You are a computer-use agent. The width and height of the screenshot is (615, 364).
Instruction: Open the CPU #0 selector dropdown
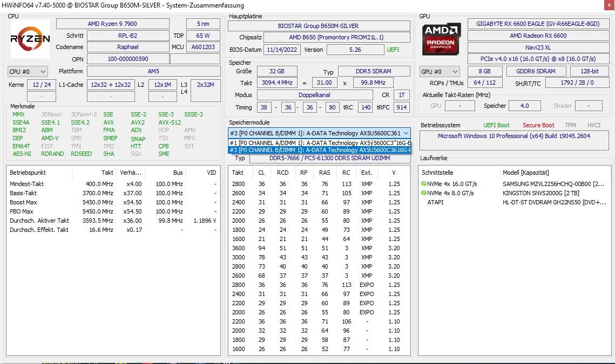(28, 72)
